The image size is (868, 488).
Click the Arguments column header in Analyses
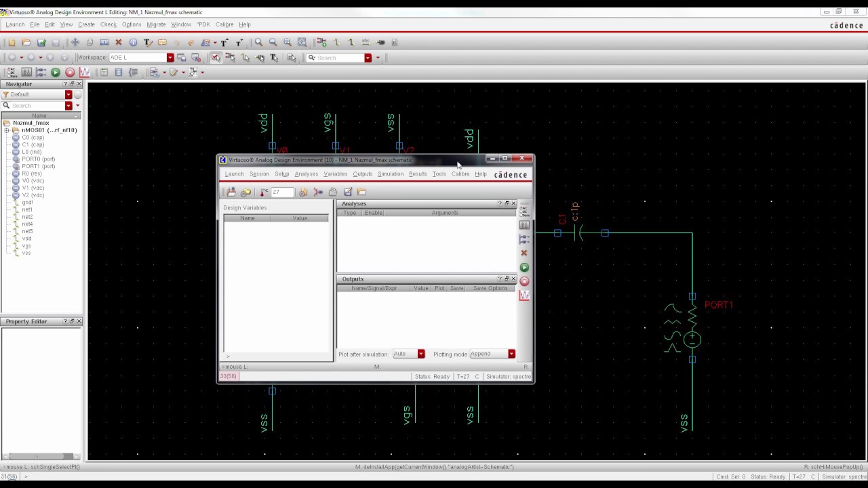pyautogui.click(x=445, y=213)
